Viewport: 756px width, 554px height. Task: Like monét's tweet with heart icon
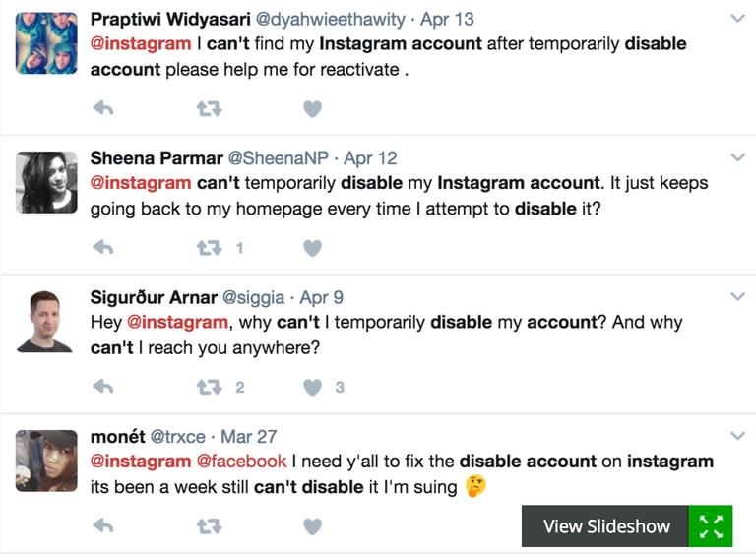tap(312, 526)
